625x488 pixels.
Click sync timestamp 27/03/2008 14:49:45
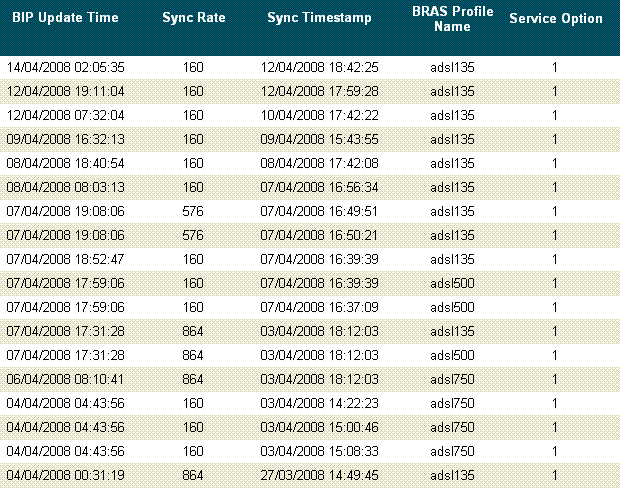[319, 475]
